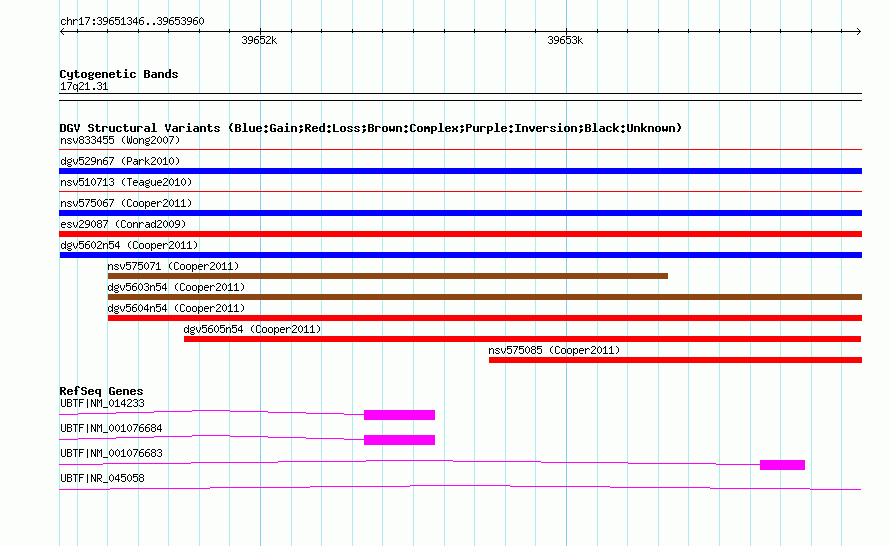Viewport: 890px width, 546px height.
Task: Open the Cytogenetic Bands track title
Action: pos(119,74)
